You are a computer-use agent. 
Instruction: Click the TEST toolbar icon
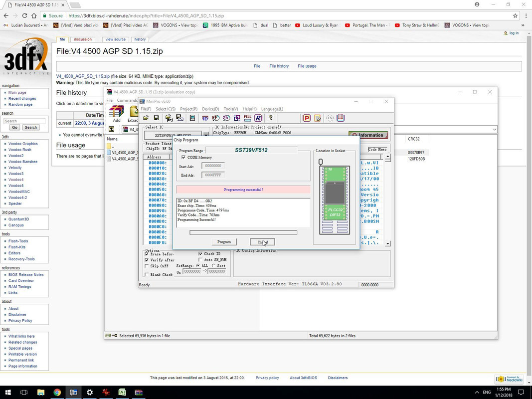click(330, 118)
